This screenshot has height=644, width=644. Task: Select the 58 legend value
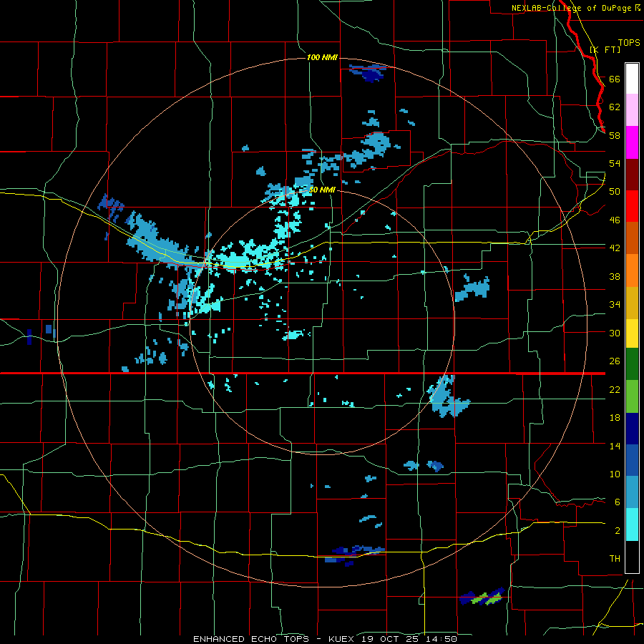coord(615,135)
